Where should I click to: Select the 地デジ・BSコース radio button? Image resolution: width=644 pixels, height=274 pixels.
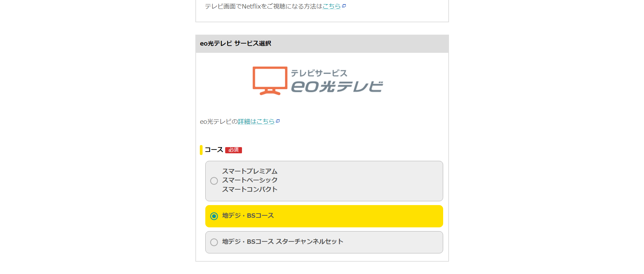(x=214, y=216)
